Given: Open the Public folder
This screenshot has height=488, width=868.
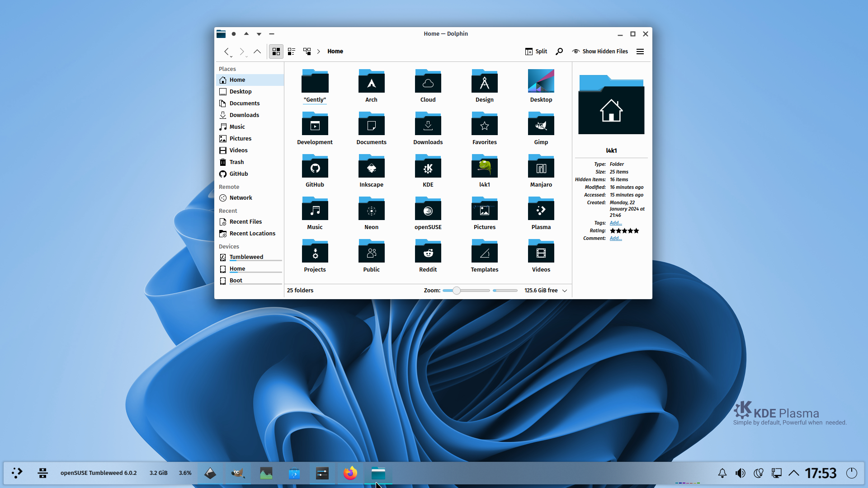Looking at the screenshot, I should (371, 256).
